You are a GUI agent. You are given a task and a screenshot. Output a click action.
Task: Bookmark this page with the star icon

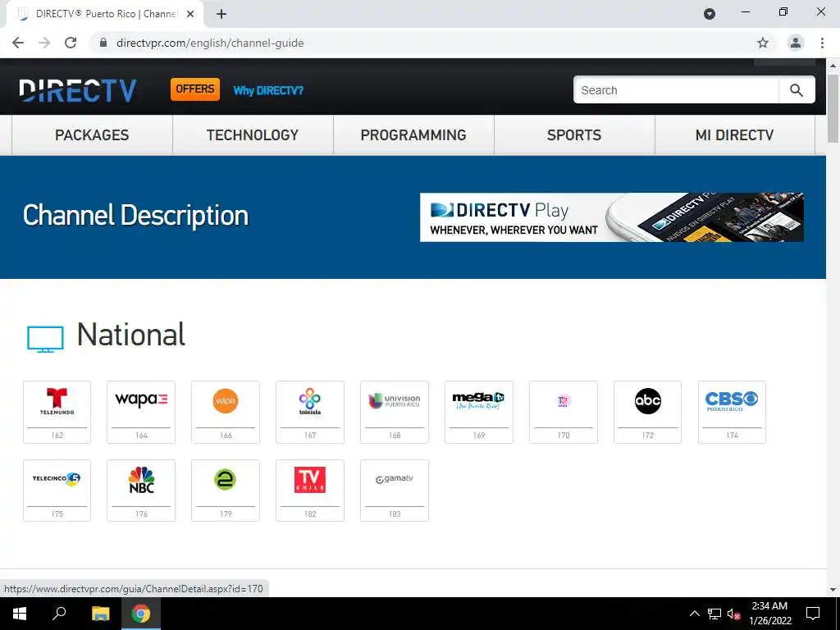pyautogui.click(x=763, y=43)
